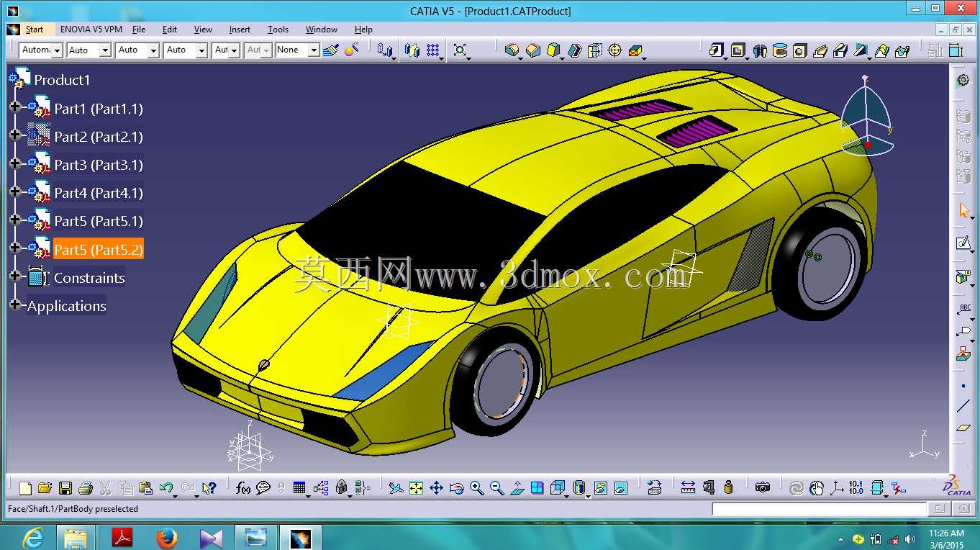Click the view compass in the corner
The image size is (980, 550).
[867, 115]
